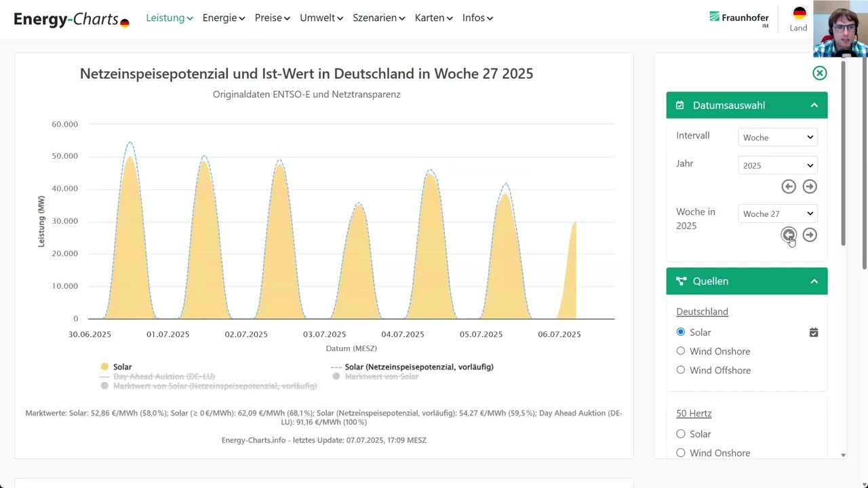
Task: Click the 50 Hertz source group link
Action: [x=694, y=413]
